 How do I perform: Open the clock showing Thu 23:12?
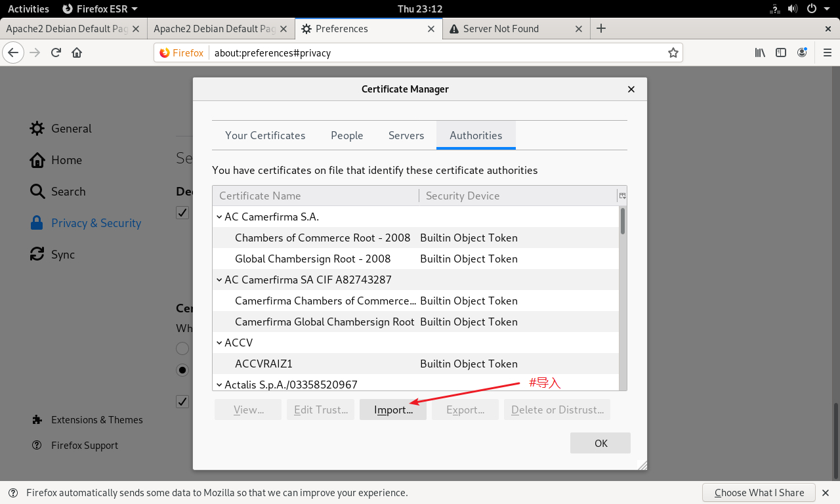click(x=420, y=9)
